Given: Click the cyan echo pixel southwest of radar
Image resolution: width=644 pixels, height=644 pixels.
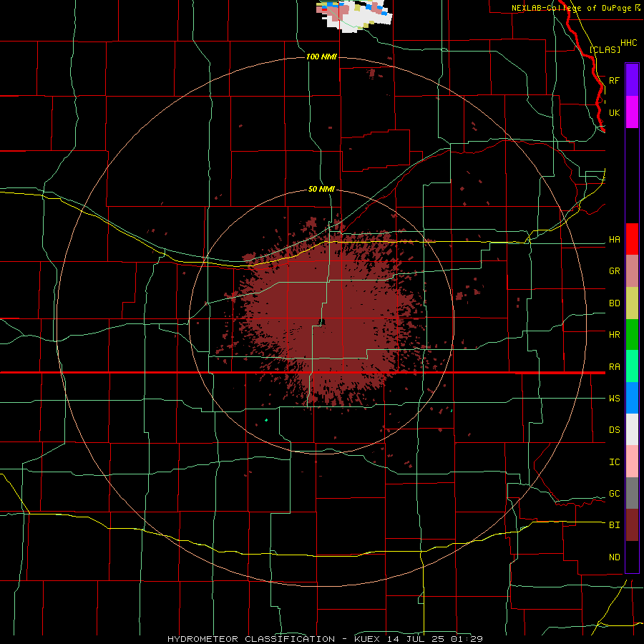Looking at the screenshot, I should click(x=267, y=420).
